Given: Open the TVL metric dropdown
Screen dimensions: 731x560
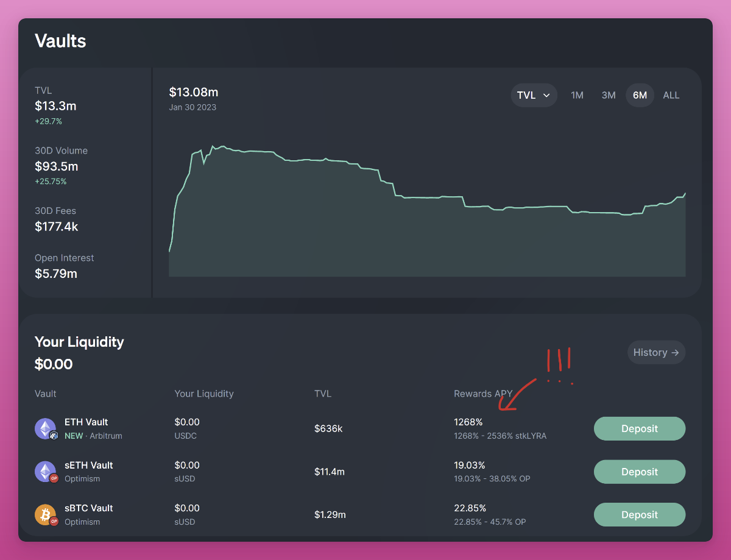Looking at the screenshot, I should pos(534,95).
